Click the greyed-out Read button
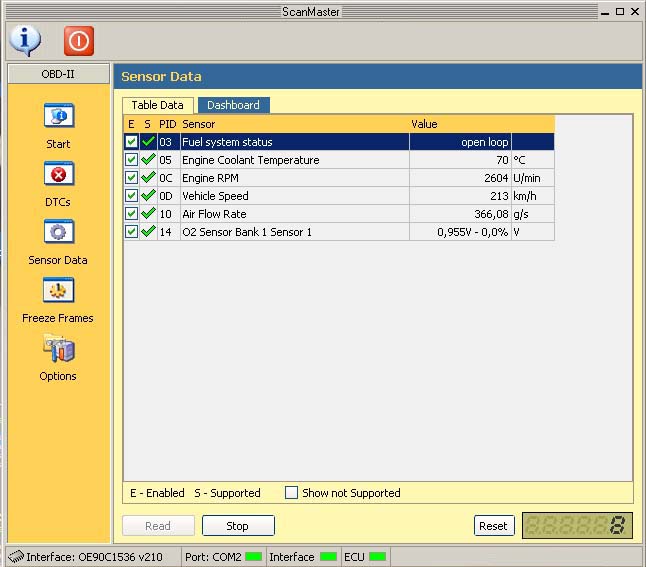Image resolution: width=646 pixels, height=567 pixels. click(158, 526)
